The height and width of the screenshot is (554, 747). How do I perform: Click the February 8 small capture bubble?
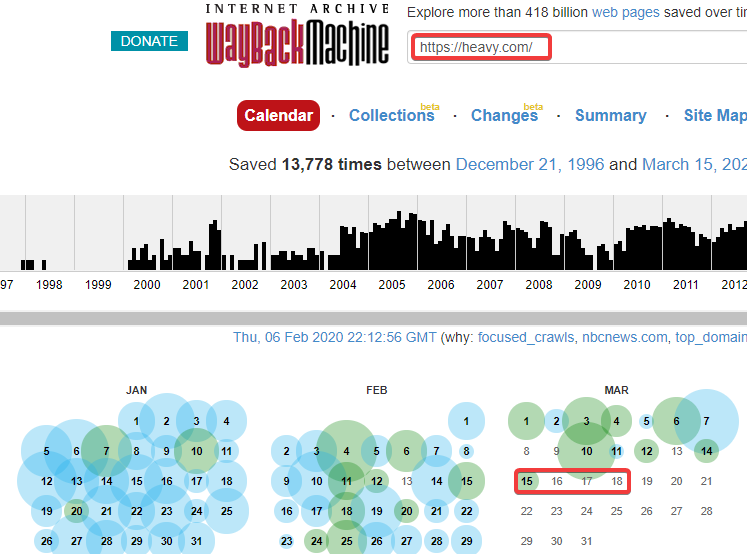466,451
